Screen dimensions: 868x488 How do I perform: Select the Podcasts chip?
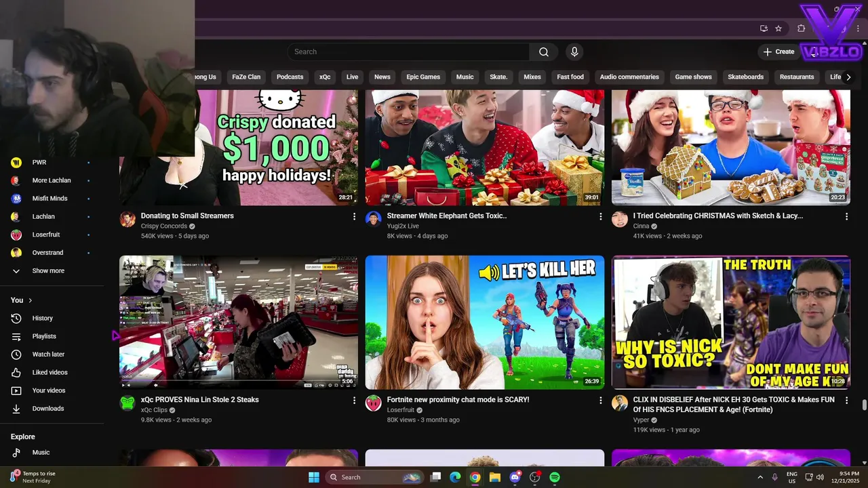click(x=290, y=77)
